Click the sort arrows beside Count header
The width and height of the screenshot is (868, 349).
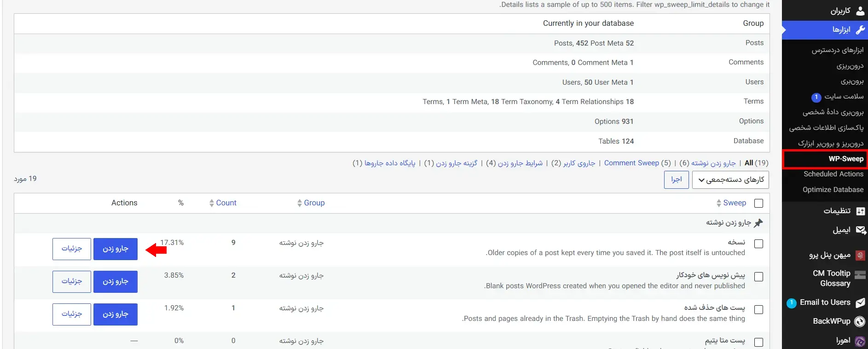212,203
